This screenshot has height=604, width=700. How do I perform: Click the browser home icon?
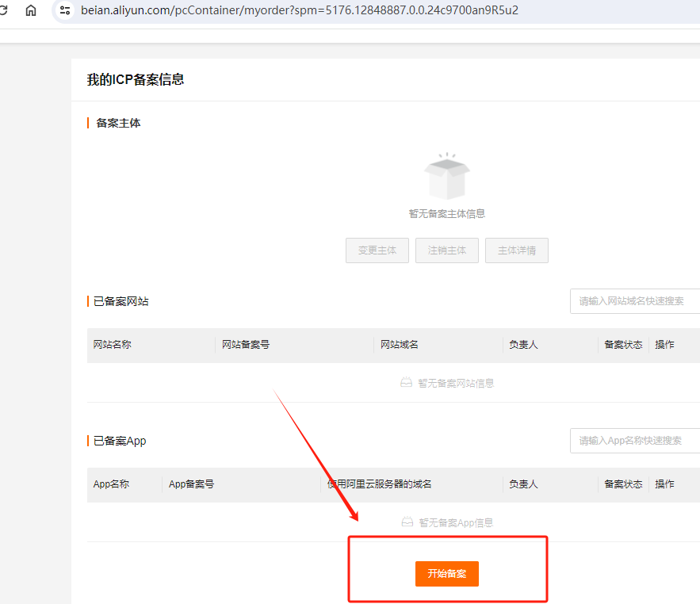pyautogui.click(x=31, y=10)
